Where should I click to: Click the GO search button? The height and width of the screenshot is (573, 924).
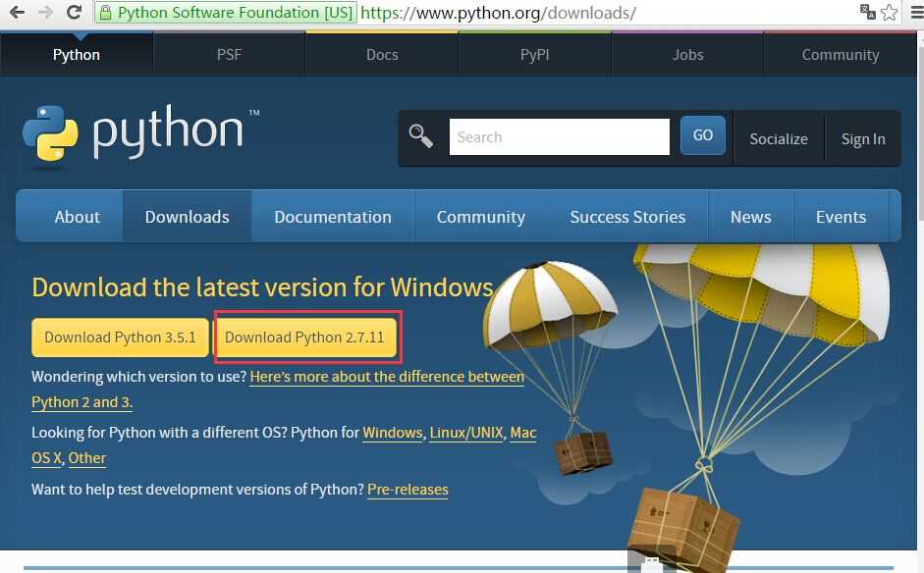point(702,135)
